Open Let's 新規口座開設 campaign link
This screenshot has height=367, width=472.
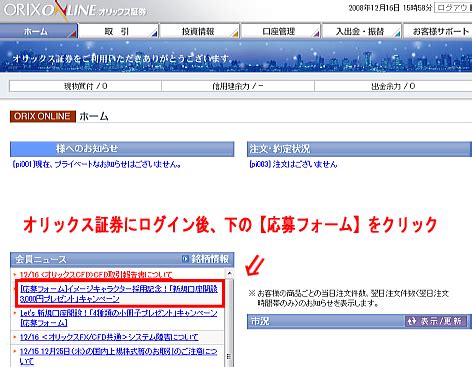click(119, 318)
